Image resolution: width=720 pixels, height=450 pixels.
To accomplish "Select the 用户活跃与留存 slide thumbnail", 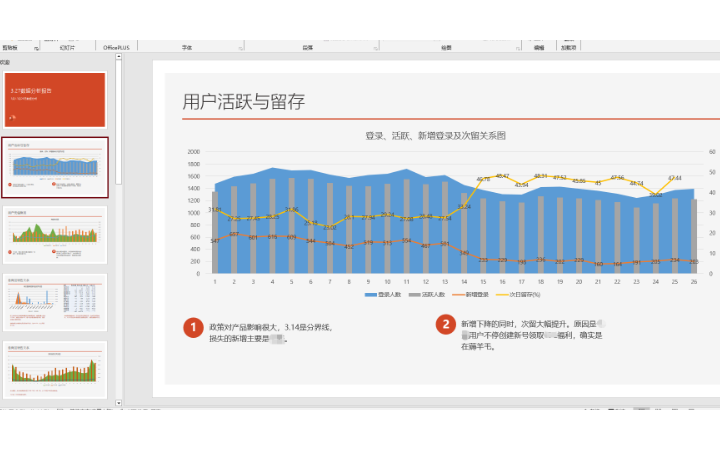I will click(x=55, y=167).
